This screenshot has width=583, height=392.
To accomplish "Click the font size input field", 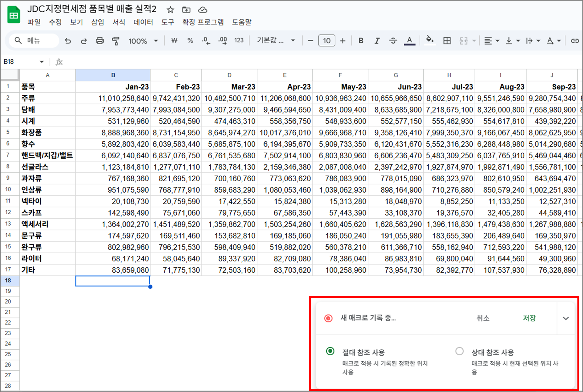I will click(326, 41).
